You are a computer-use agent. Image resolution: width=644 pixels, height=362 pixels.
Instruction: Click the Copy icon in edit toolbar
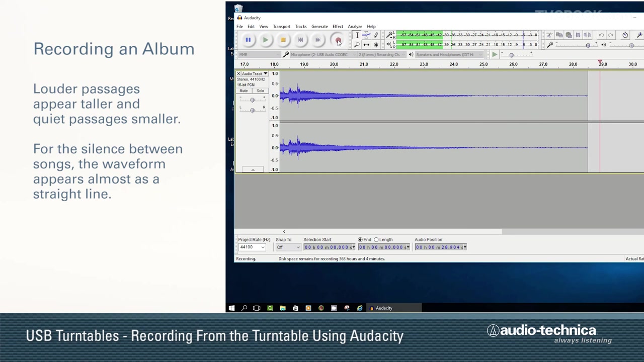pyautogui.click(x=559, y=35)
